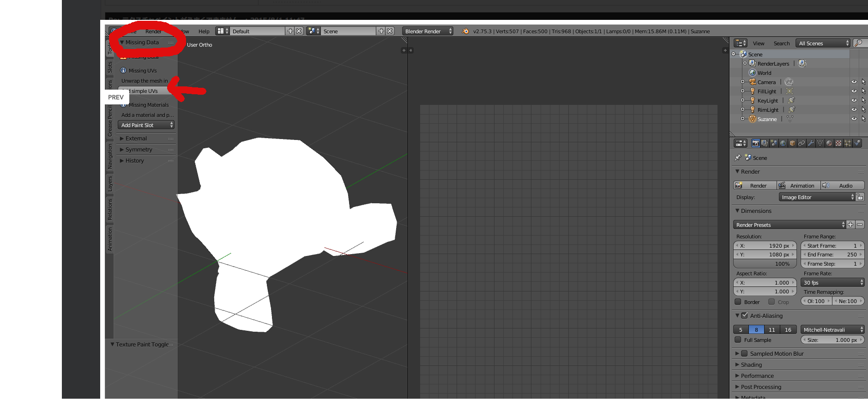Expand the Shading render panel
The width and height of the screenshot is (868, 401).
coord(799,365)
